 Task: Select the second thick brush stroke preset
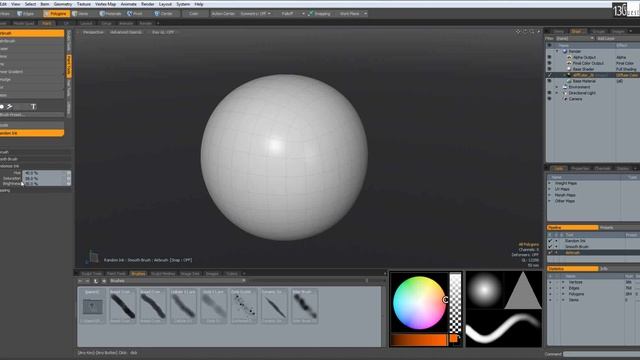(x=153, y=306)
